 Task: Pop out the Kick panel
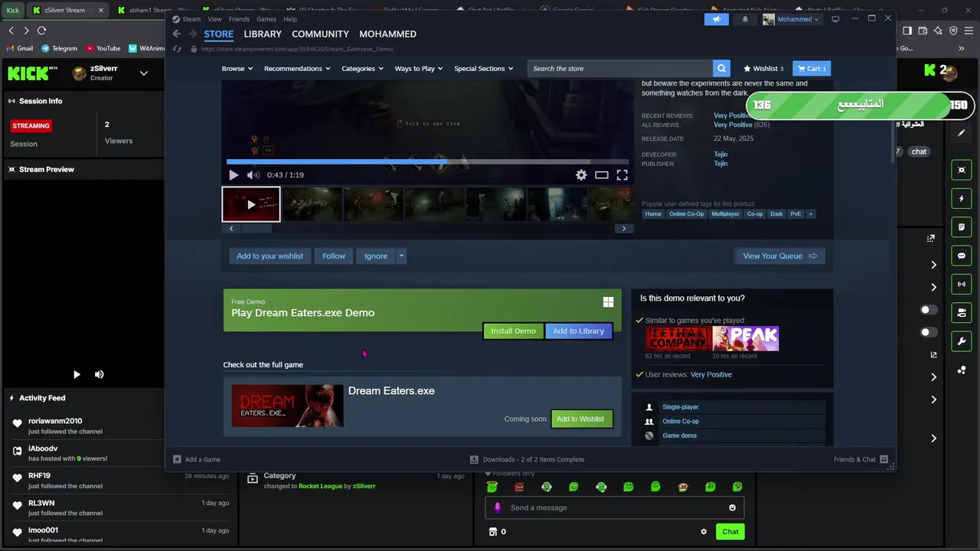click(x=931, y=238)
